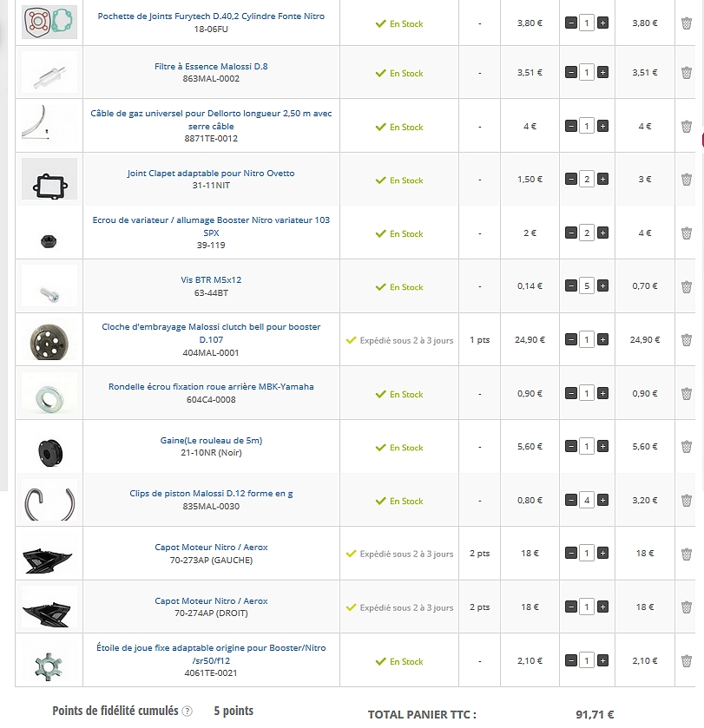This screenshot has height=728, width=704.
Task: Remove Étoile de joue fixe item
Action: click(687, 660)
